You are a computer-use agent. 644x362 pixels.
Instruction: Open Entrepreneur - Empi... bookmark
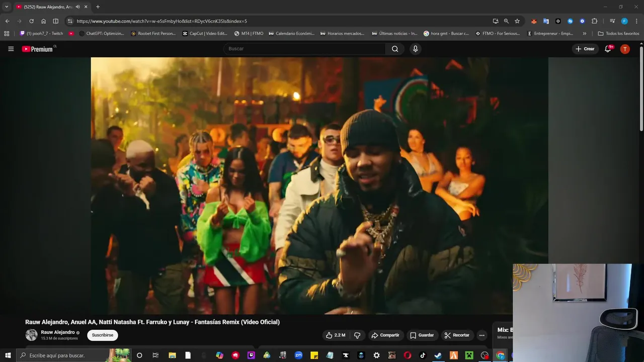(550, 34)
